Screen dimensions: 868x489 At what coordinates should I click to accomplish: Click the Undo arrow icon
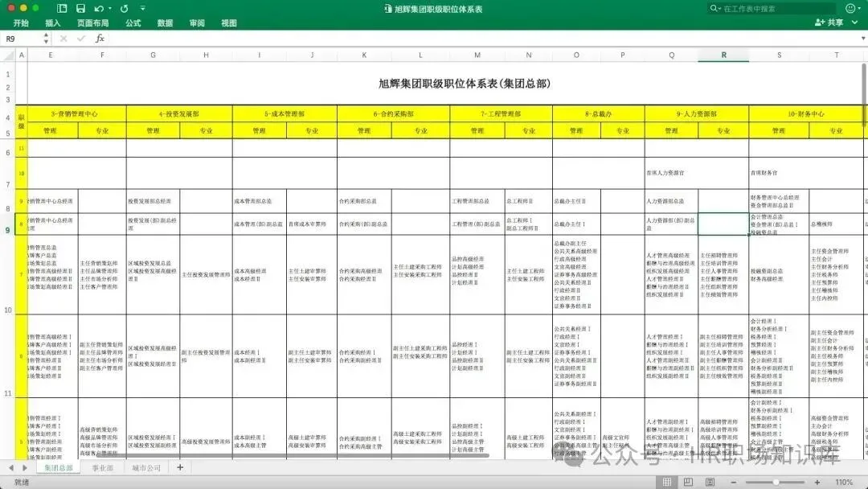pos(99,8)
